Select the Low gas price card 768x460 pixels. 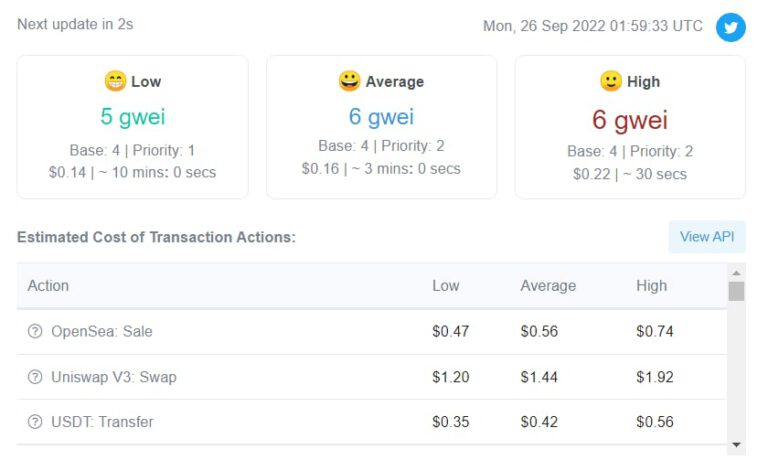click(132, 127)
